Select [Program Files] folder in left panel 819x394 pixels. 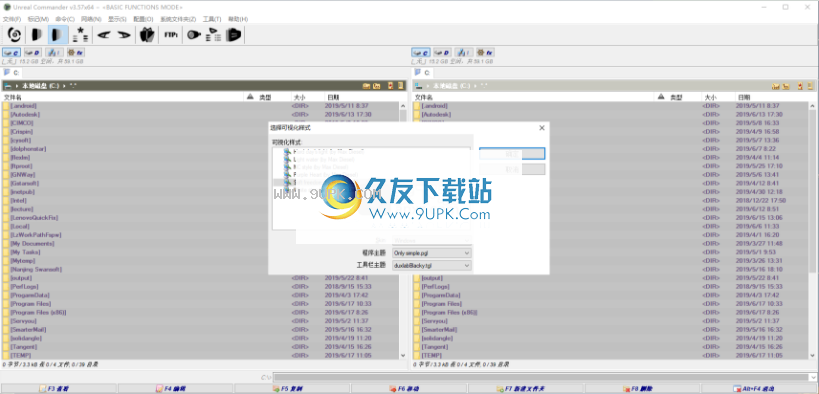(31, 304)
